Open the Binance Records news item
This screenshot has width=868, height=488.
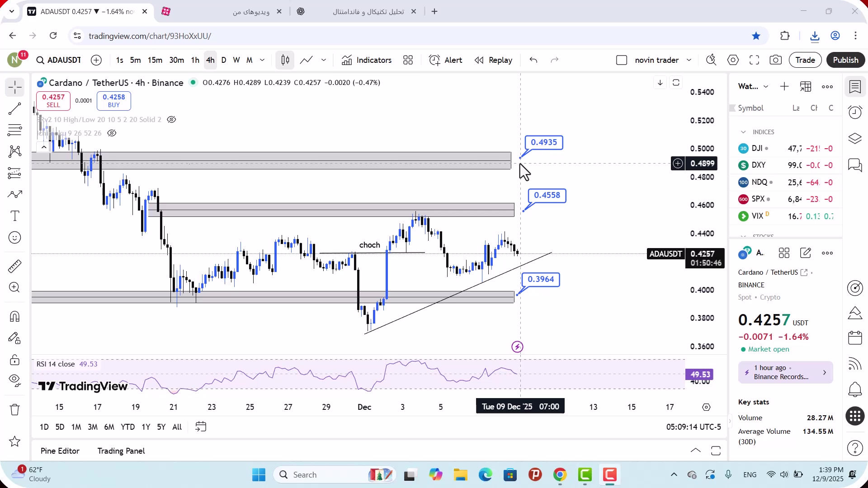click(x=786, y=372)
